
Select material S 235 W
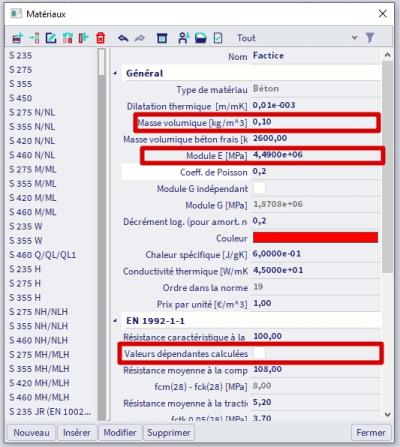coord(26,227)
